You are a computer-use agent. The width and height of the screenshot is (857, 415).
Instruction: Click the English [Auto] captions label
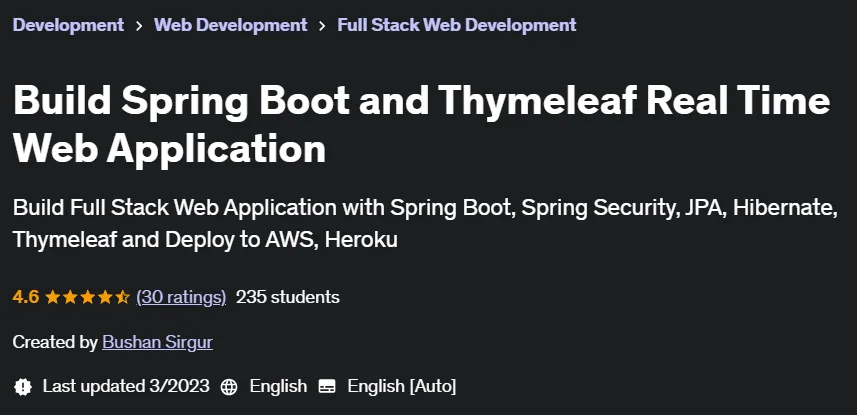[402, 387]
